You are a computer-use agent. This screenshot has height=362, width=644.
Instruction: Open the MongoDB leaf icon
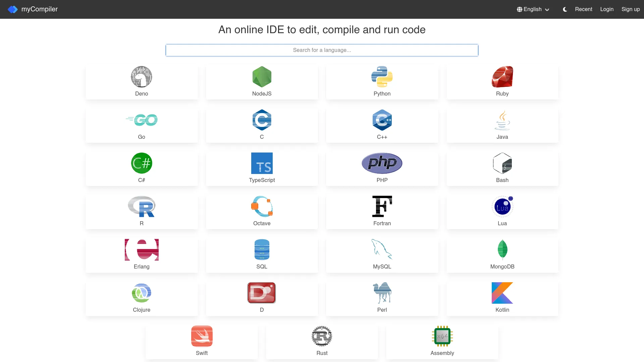pos(502,250)
